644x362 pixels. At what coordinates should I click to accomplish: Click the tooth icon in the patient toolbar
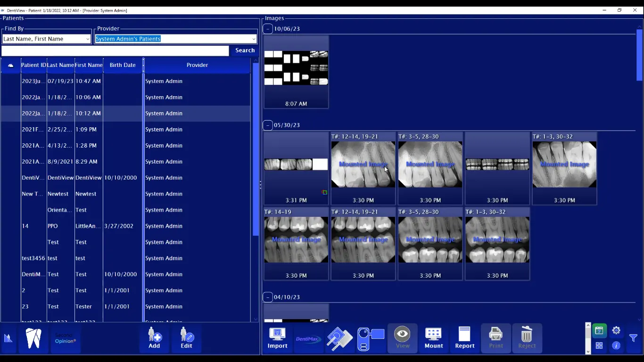point(33,338)
